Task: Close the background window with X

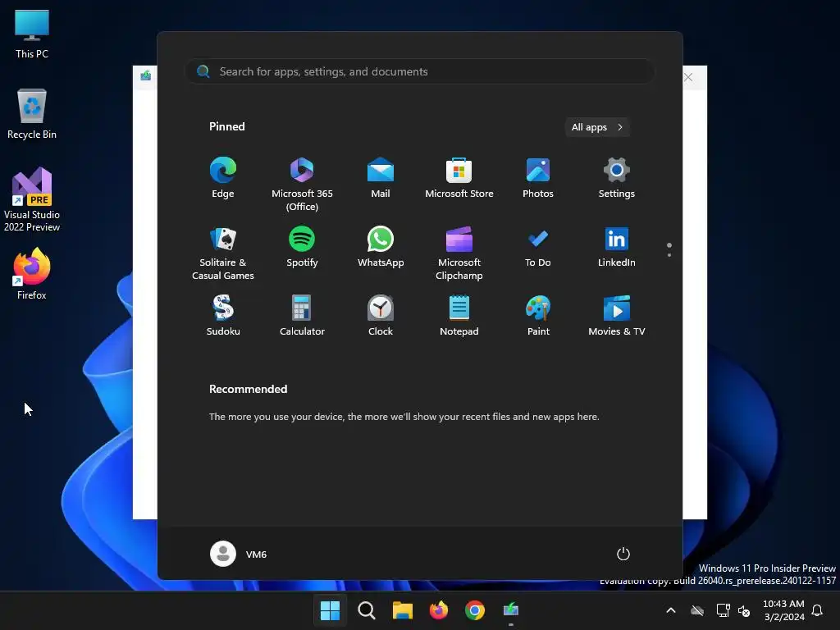Action: point(688,77)
